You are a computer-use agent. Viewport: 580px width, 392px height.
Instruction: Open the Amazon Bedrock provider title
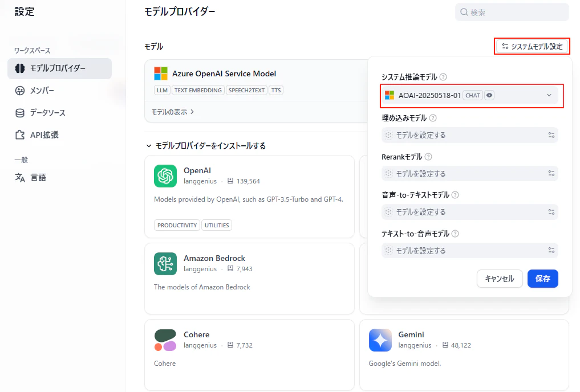tap(214, 258)
